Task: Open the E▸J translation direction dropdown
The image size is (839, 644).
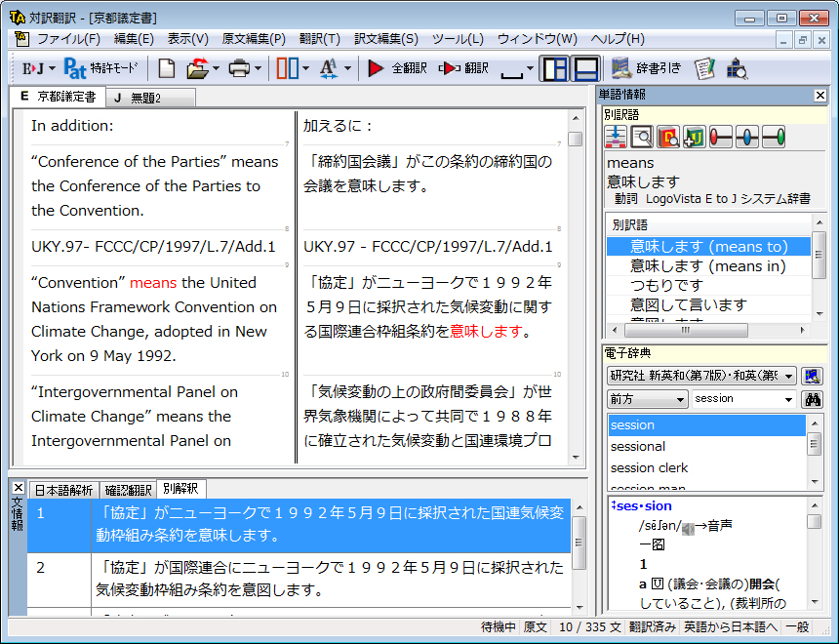Action: click(39, 68)
